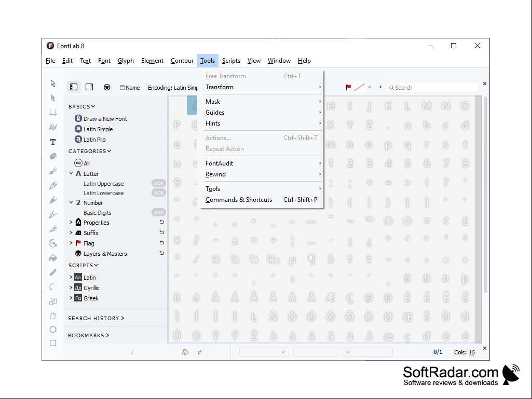Collapse the Letter category
This screenshot has height=399, width=532.
click(x=71, y=173)
